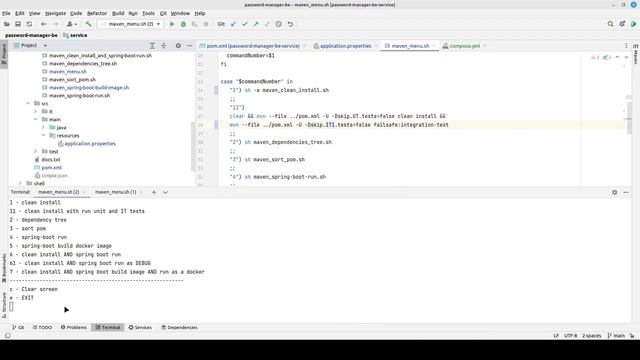Screen dimensions: 640x360
Task: Open the Git tool window button
Action: click(x=18, y=327)
